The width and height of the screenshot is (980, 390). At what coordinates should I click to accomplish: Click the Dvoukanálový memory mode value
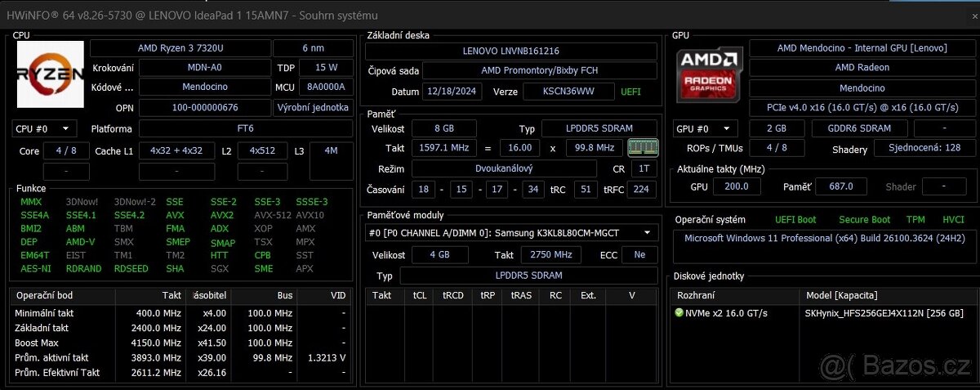click(504, 168)
